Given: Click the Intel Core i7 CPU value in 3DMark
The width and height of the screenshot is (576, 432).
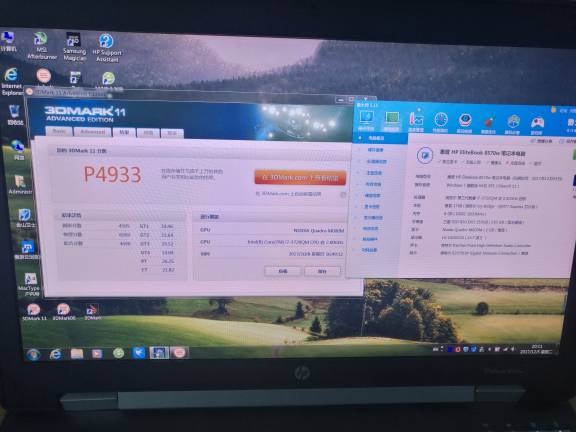Looking at the screenshot, I should point(296,242).
